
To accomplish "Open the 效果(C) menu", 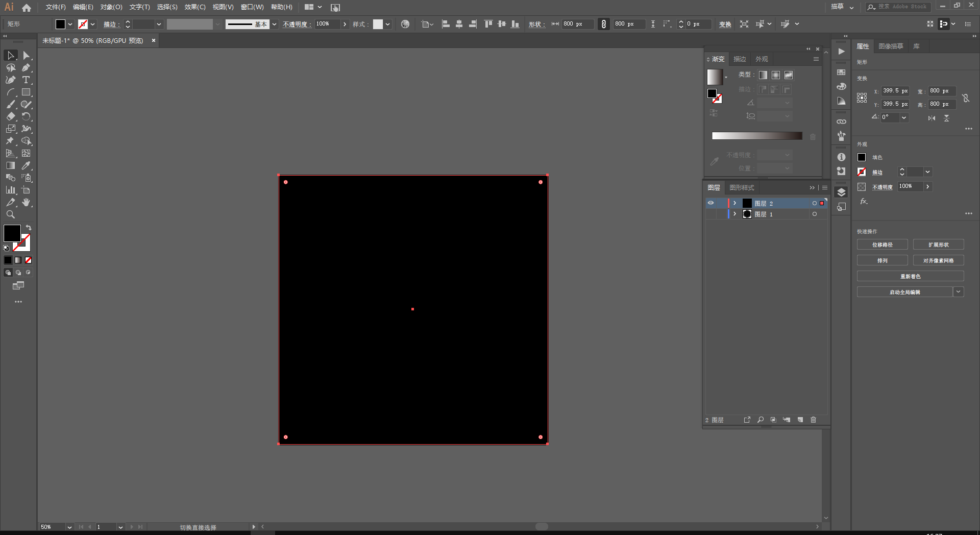I will pos(195,7).
